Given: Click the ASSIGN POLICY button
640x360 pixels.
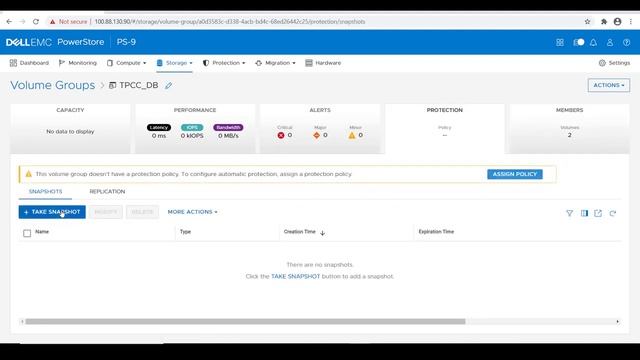Looking at the screenshot, I should [x=515, y=174].
